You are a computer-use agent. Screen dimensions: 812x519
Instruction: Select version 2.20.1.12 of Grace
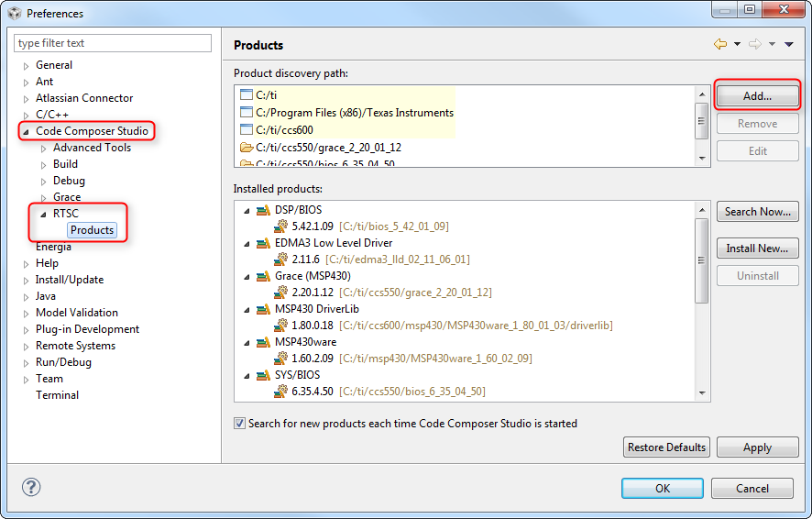(x=313, y=293)
